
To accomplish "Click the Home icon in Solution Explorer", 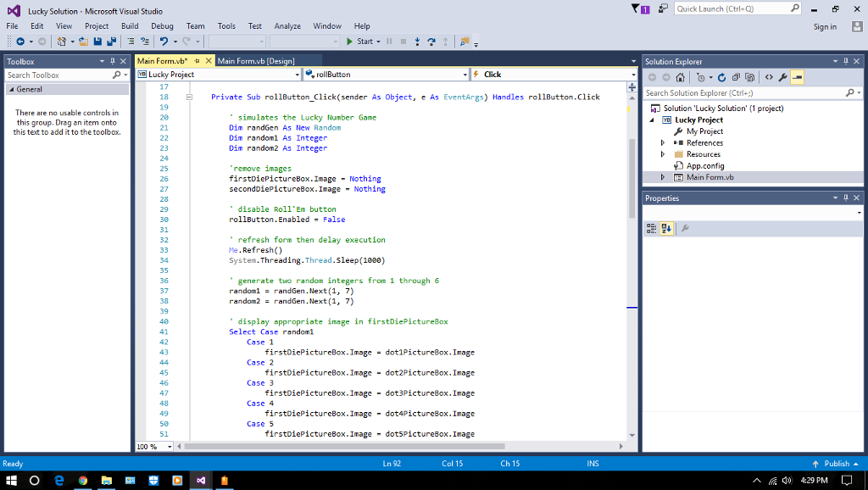I will click(x=681, y=76).
